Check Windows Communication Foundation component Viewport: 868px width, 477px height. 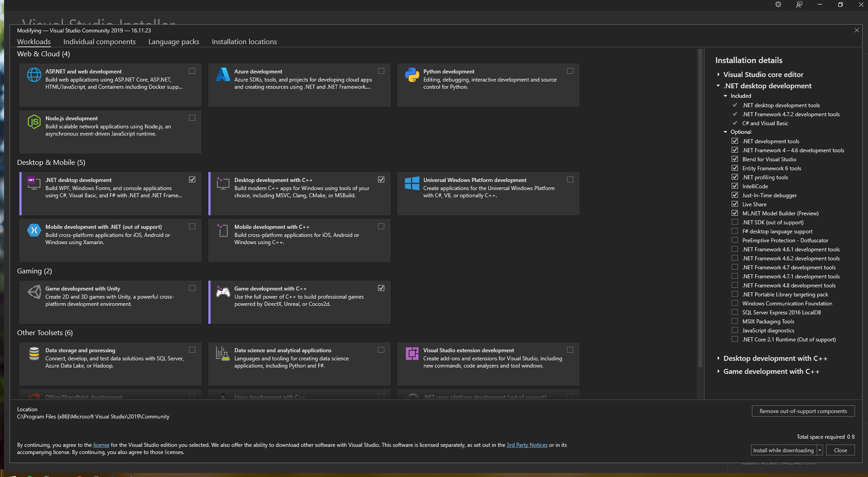[x=735, y=303]
